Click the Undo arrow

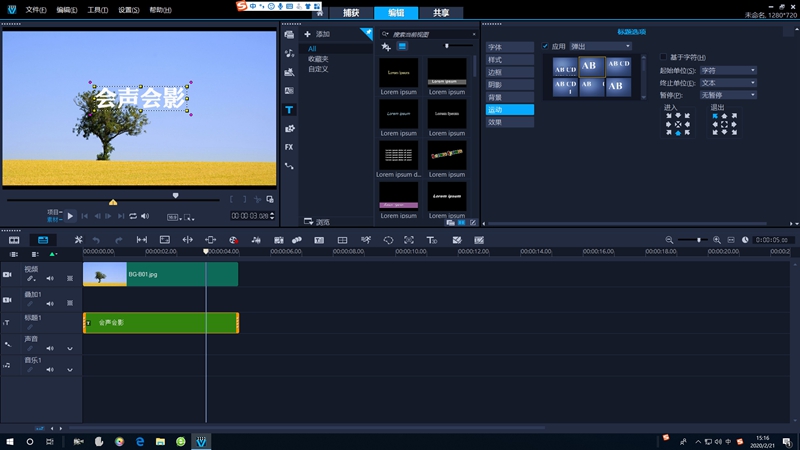[x=96, y=240]
